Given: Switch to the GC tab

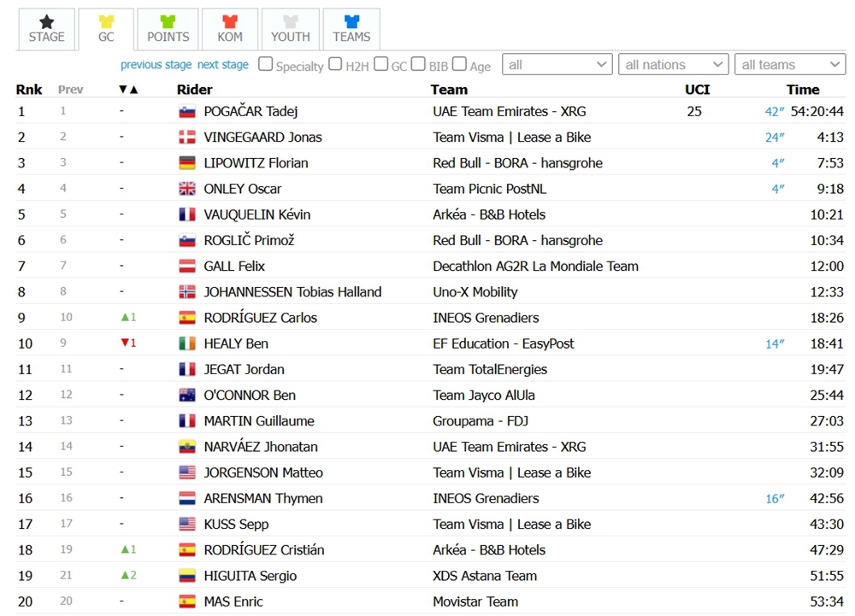Looking at the screenshot, I should coord(106,29).
